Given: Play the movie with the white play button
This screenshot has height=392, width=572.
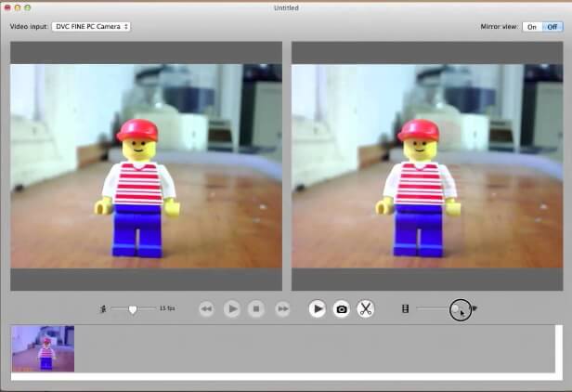Looking at the screenshot, I should (318, 309).
